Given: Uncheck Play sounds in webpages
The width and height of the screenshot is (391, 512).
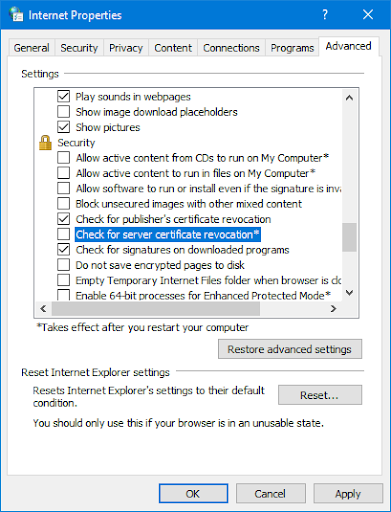Looking at the screenshot, I should [63, 96].
